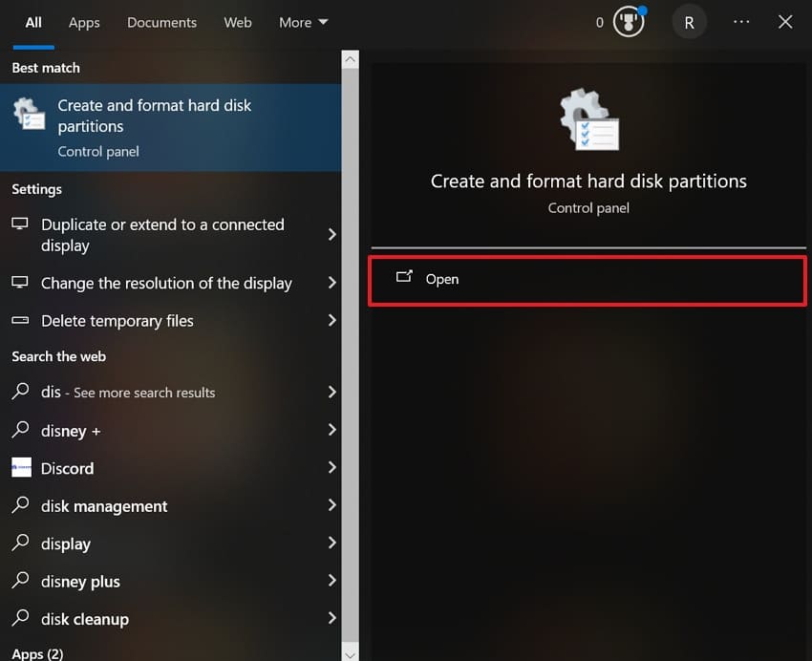Click monitor icon beside Duplicate or extend display

point(20,224)
